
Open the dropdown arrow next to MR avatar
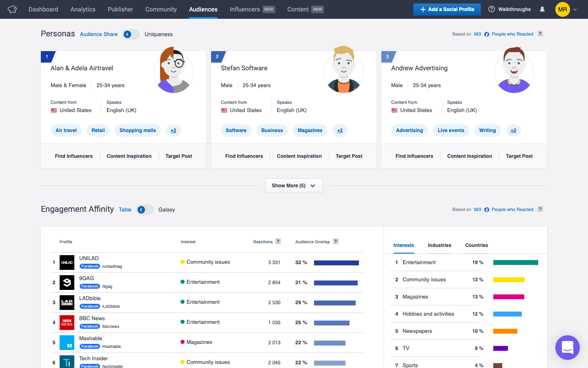click(x=575, y=9)
